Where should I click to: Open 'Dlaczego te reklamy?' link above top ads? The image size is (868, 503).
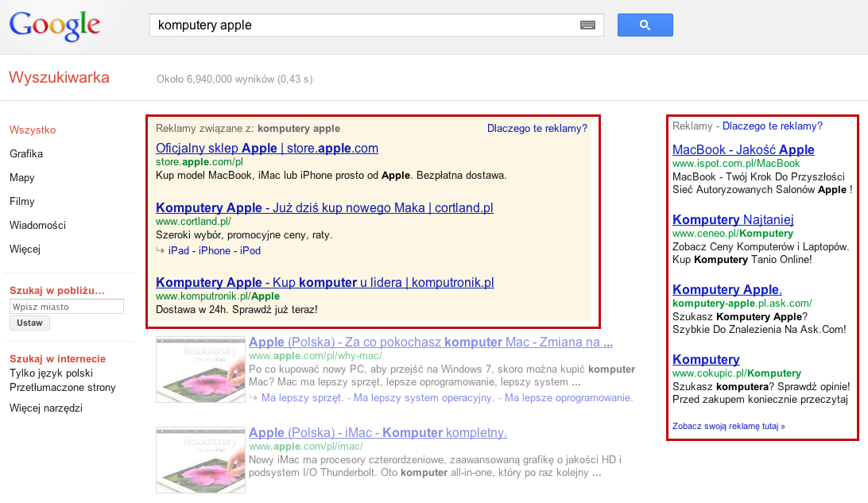coord(537,129)
